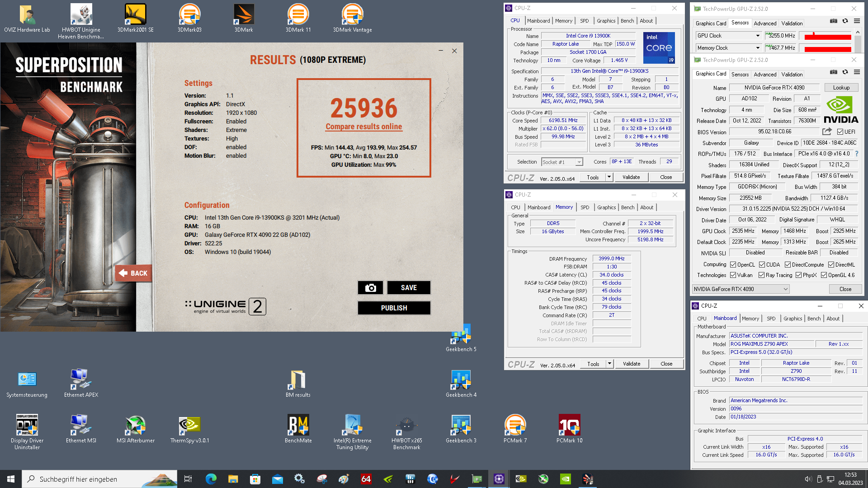The height and width of the screenshot is (488, 868).
Task: Click Windows search input field
Action: click(x=99, y=479)
